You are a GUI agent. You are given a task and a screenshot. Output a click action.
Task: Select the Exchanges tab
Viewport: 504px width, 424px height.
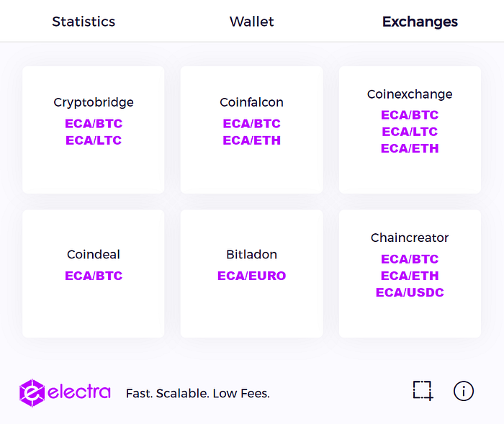pyautogui.click(x=420, y=22)
